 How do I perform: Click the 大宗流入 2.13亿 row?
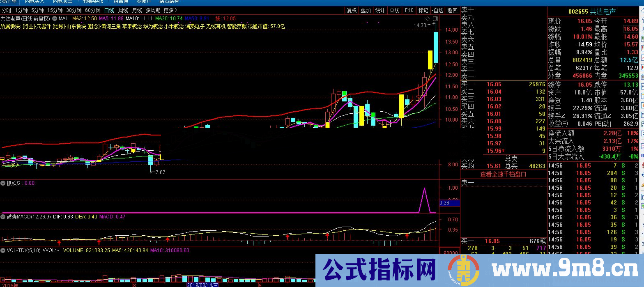(x=593, y=141)
